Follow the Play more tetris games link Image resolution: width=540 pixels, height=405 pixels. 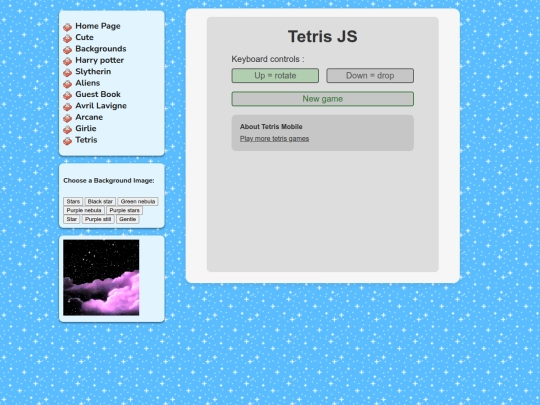pos(274,138)
